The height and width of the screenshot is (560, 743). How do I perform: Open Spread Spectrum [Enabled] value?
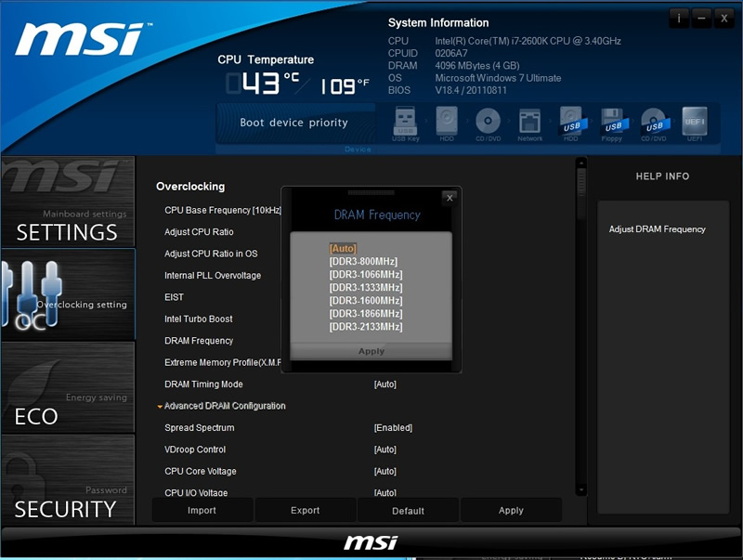click(393, 428)
